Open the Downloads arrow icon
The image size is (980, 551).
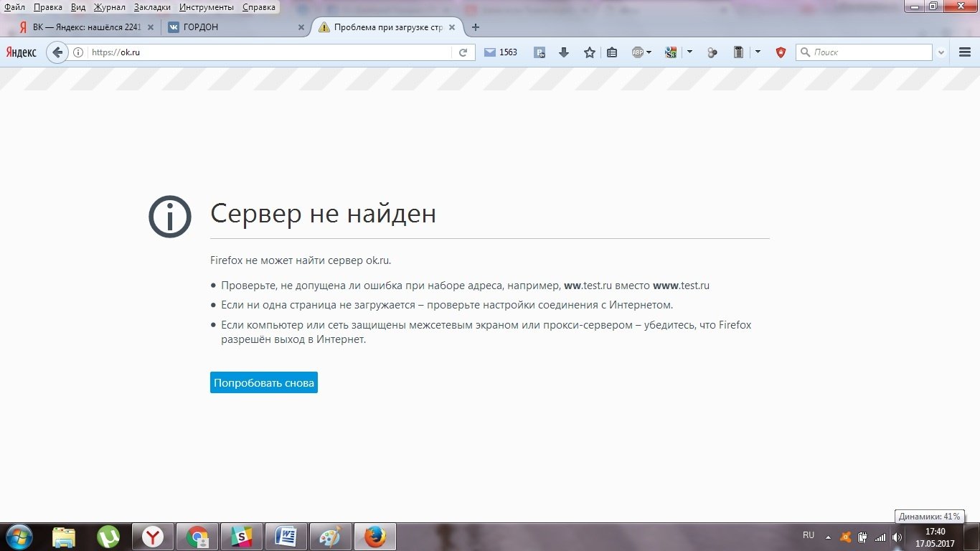[x=564, y=52]
